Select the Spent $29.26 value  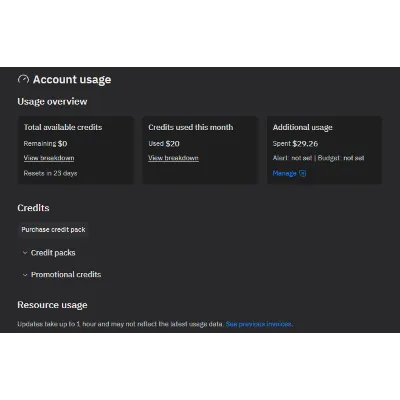(295, 144)
